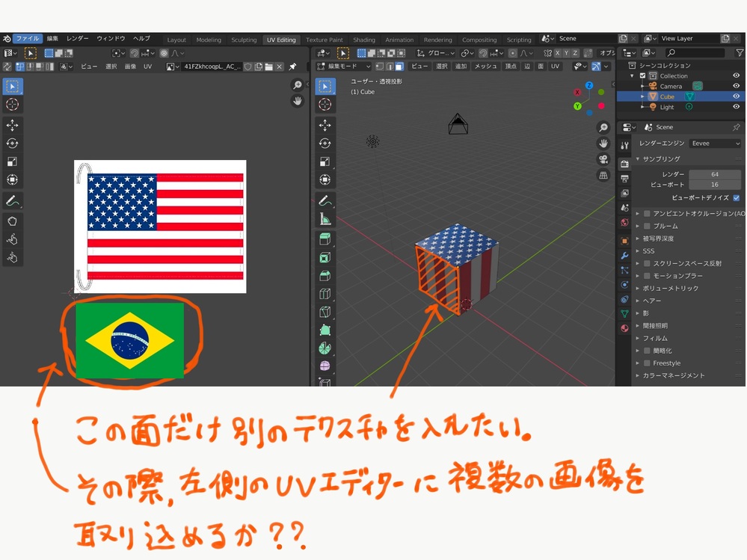The width and height of the screenshot is (747, 560).
Task: Select the Scale tool in the UV editor
Action: 13,161
